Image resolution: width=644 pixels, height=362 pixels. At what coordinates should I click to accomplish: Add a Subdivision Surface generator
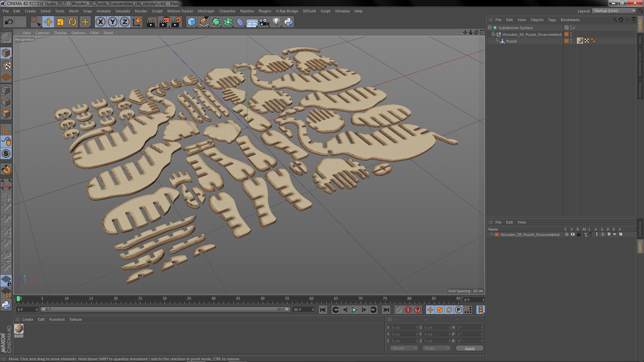tap(216, 22)
